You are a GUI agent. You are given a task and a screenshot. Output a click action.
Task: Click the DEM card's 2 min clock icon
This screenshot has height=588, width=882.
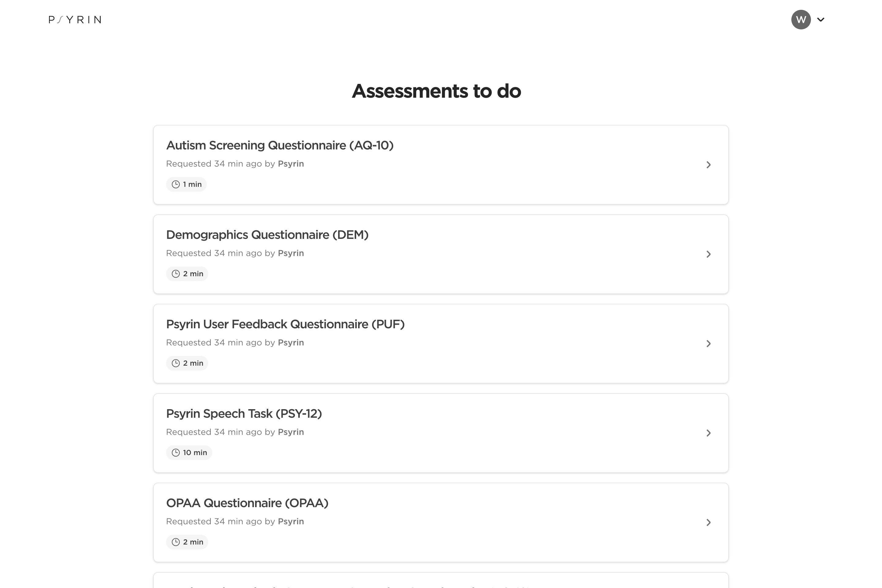point(175,274)
